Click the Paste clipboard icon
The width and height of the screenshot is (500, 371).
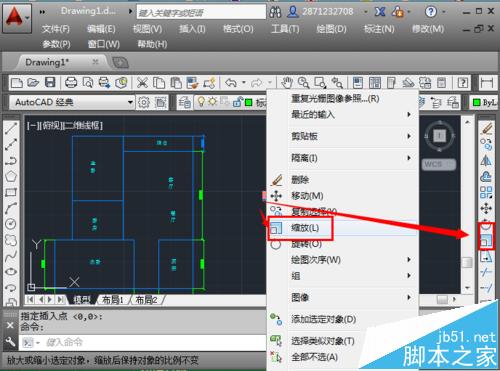pyautogui.click(x=176, y=82)
